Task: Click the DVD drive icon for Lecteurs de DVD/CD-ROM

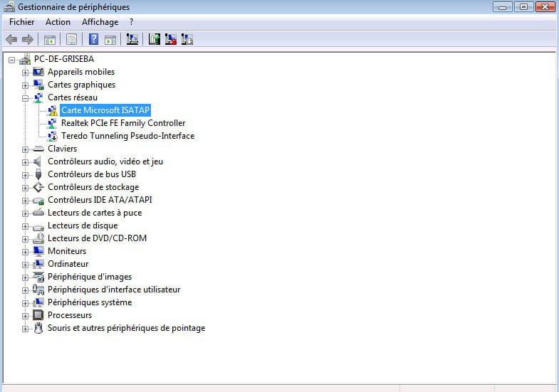Action: (x=38, y=238)
